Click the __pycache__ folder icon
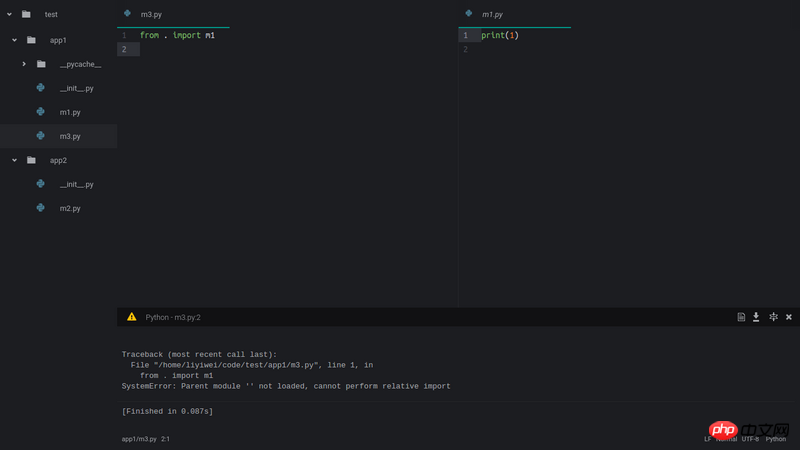The height and width of the screenshot is (450, 800). pyautogui.click(x=41, y=64)
